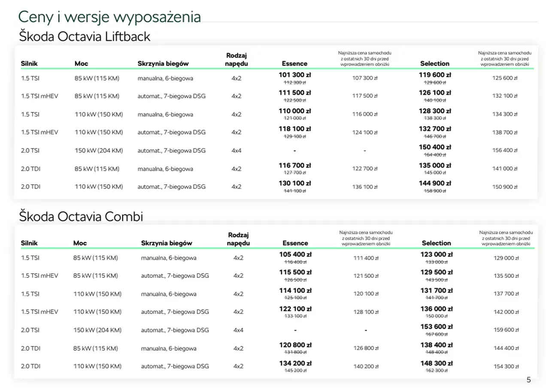
Task: Click the page number 5
Action: pyautogui.click(x=528, y=380)
